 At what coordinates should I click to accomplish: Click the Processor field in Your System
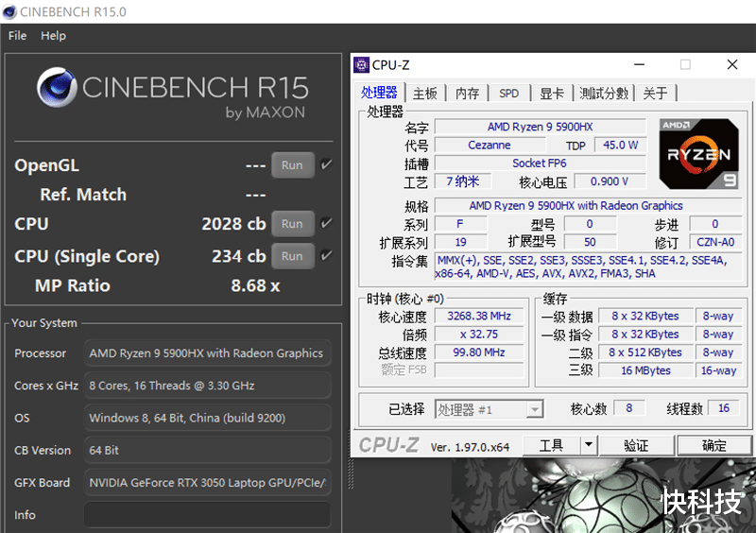point(208,353)
